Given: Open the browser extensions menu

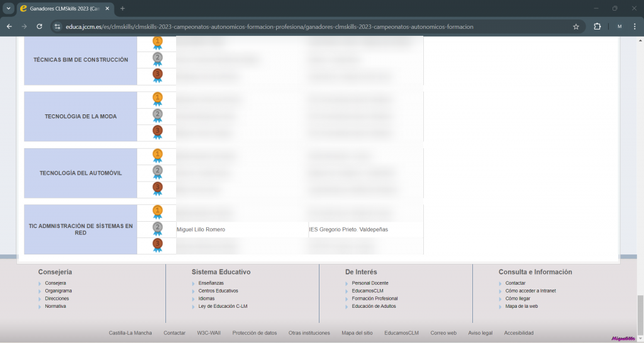Looking at the screenshot, I should 597,26.
